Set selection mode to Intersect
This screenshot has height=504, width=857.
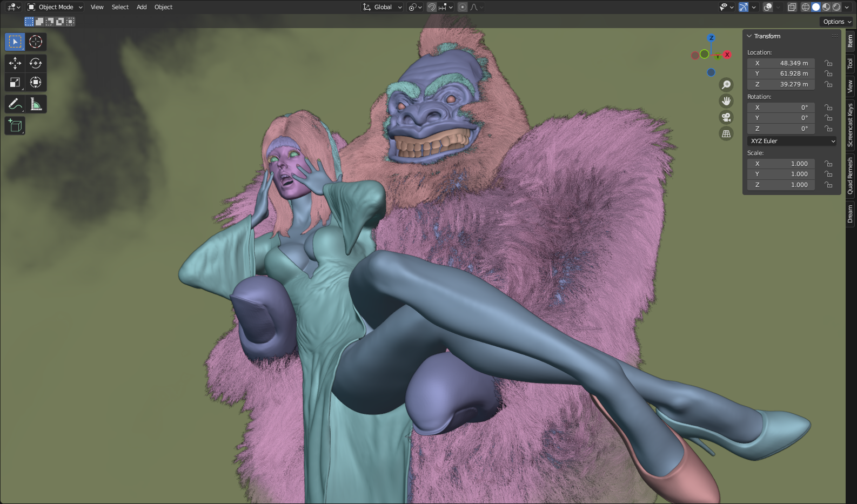[x=70, y=22]
